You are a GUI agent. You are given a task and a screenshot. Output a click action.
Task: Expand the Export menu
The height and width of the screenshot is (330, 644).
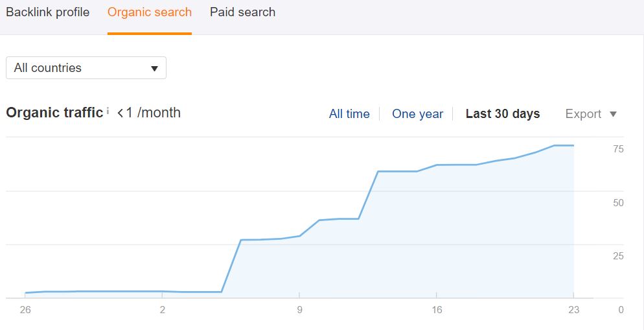[591, 114]
